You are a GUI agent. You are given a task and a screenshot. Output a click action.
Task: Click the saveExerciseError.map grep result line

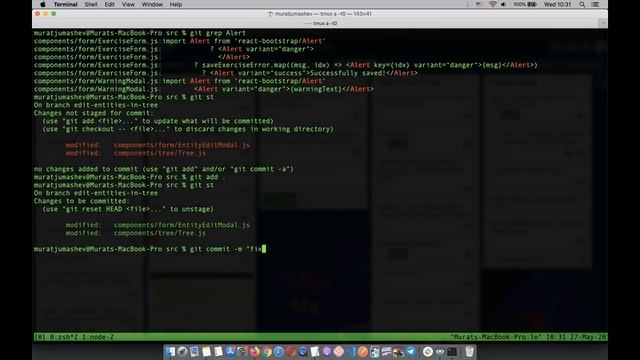click(286, 65)
